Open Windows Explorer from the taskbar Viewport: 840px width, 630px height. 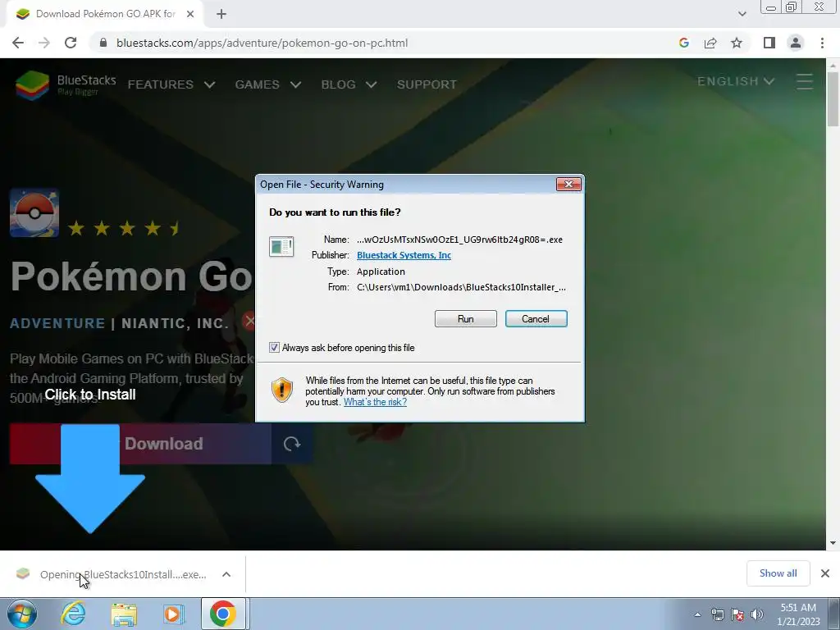[124, 614]
